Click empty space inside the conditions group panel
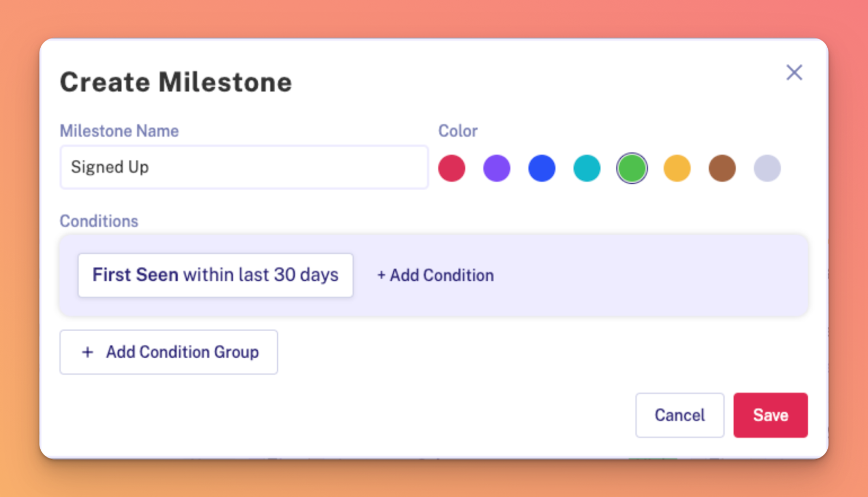This screenshot has width=868, height=497. 651,275
